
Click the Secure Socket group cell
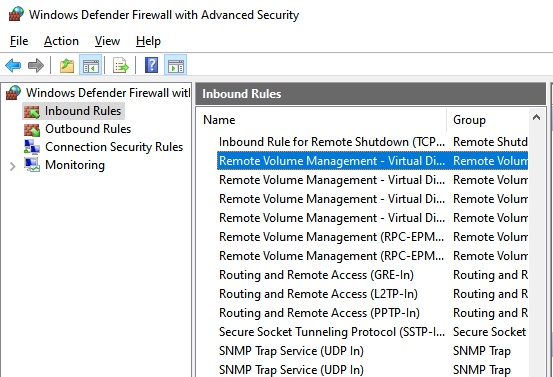pyautogui.click(x=490, y=332)
